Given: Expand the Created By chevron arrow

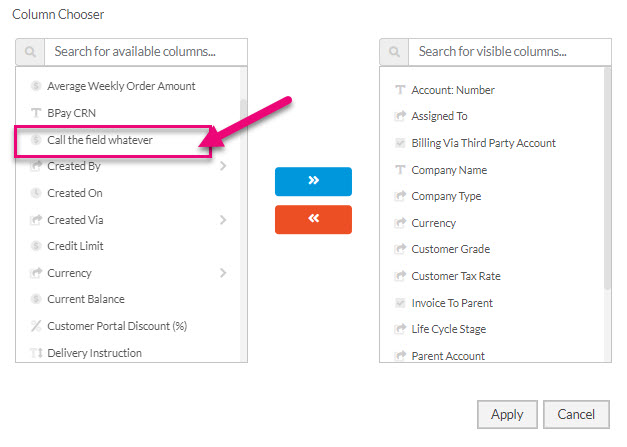Looking at the screenshot, I should tap(223, 166).
